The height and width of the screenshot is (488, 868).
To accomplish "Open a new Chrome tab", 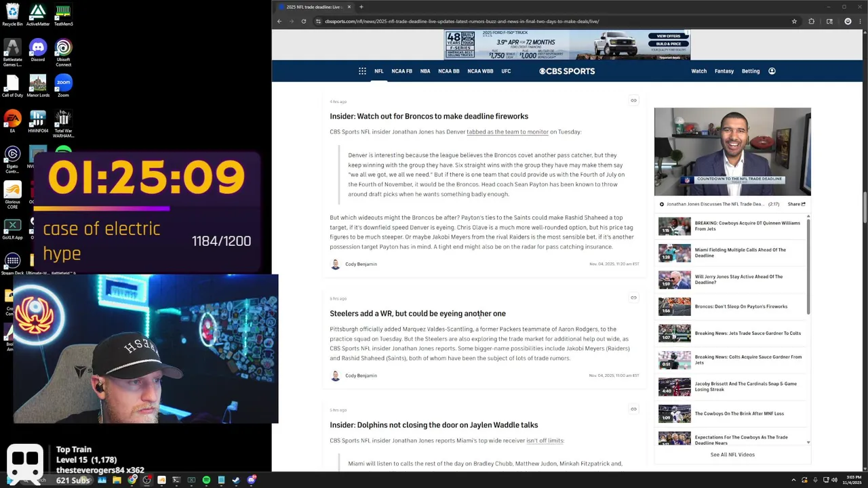I will point(361,7).
